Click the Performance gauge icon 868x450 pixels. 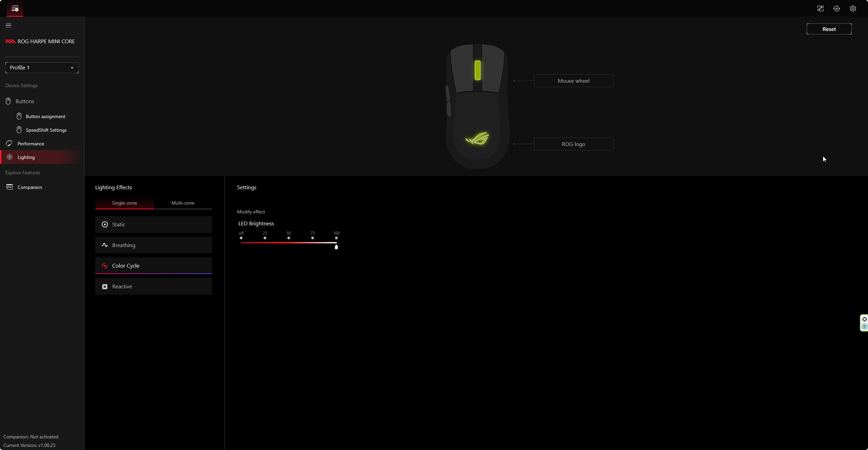(x=10, y=143)
